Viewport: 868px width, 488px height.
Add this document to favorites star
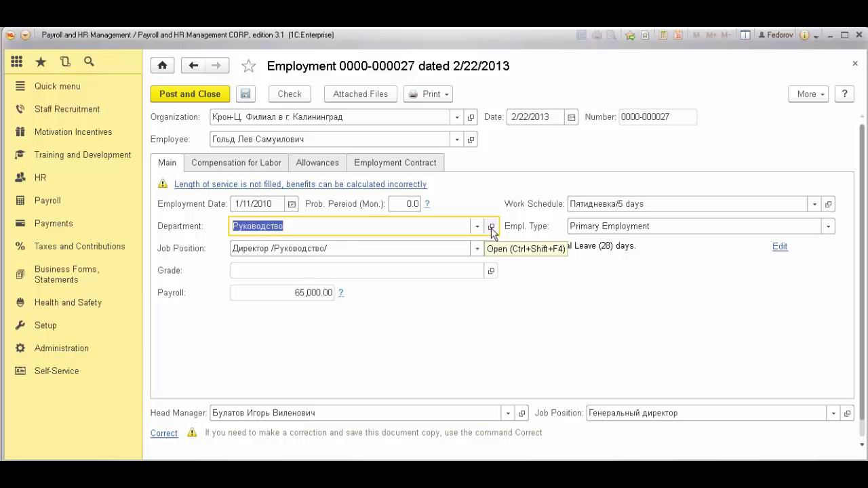249,66
